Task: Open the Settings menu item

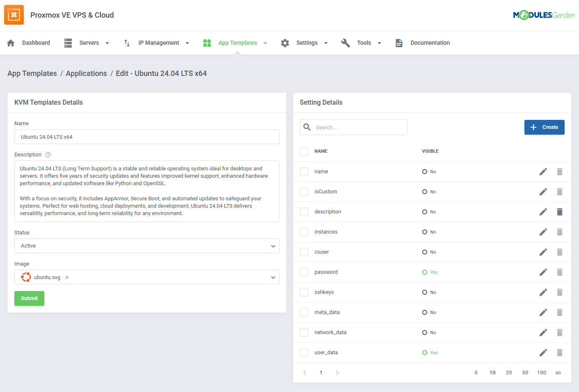Action: (x=306, y=42)
